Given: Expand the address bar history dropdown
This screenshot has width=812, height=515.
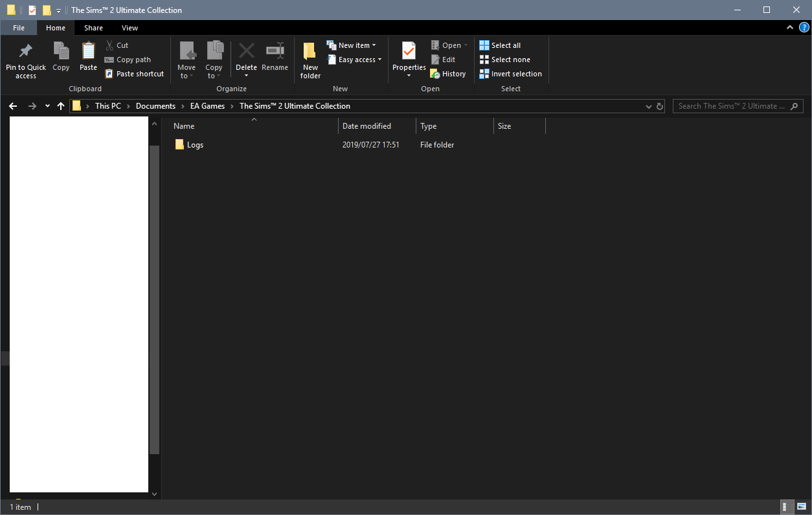Looking at the screenshot, I should tap(649, 106).
